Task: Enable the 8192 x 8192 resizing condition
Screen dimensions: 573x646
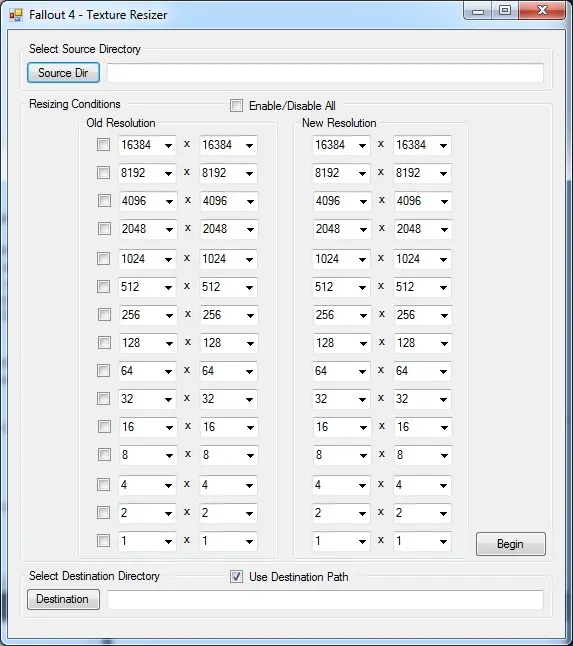Action: (x=103, y=173)
